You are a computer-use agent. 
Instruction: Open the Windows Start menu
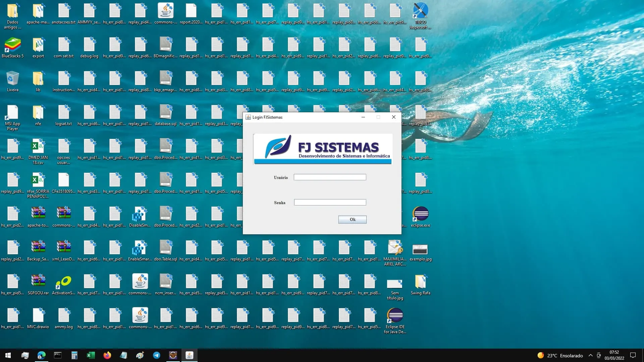coord(8,355)
